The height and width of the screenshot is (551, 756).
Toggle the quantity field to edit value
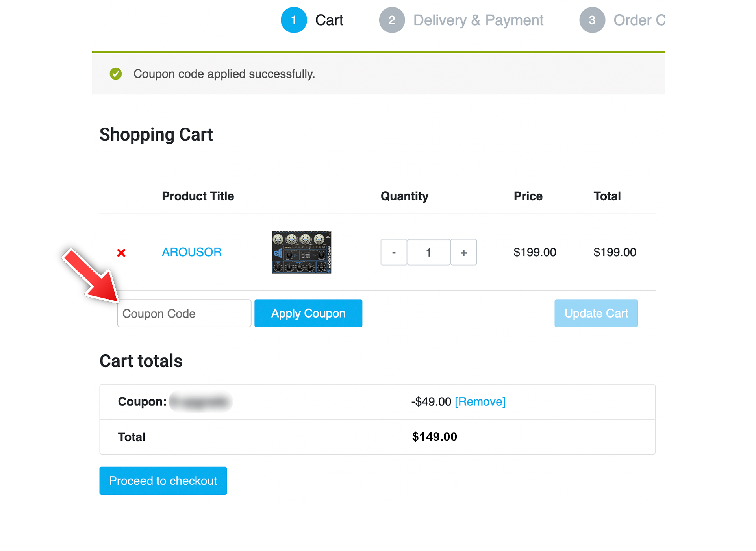click(428, 252)
